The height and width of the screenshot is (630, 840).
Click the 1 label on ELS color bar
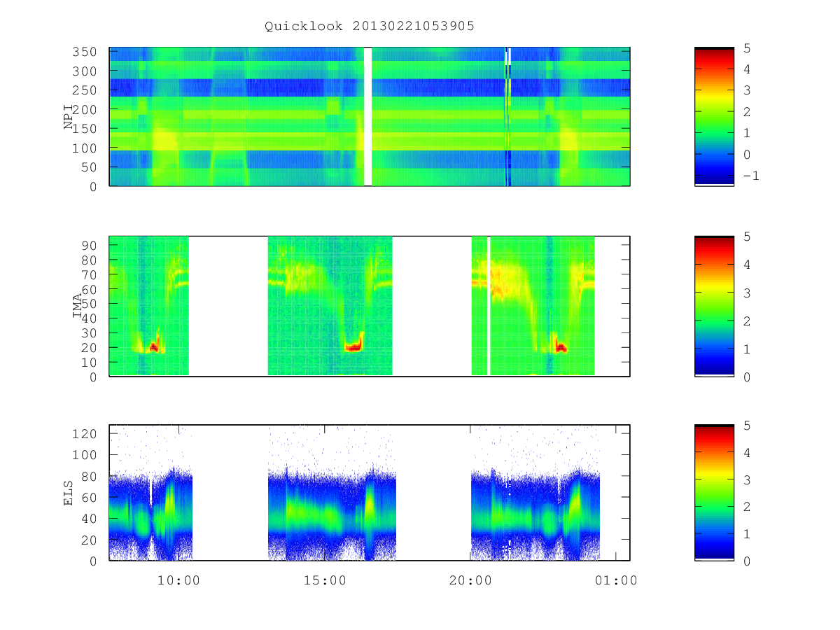(746, 533)
